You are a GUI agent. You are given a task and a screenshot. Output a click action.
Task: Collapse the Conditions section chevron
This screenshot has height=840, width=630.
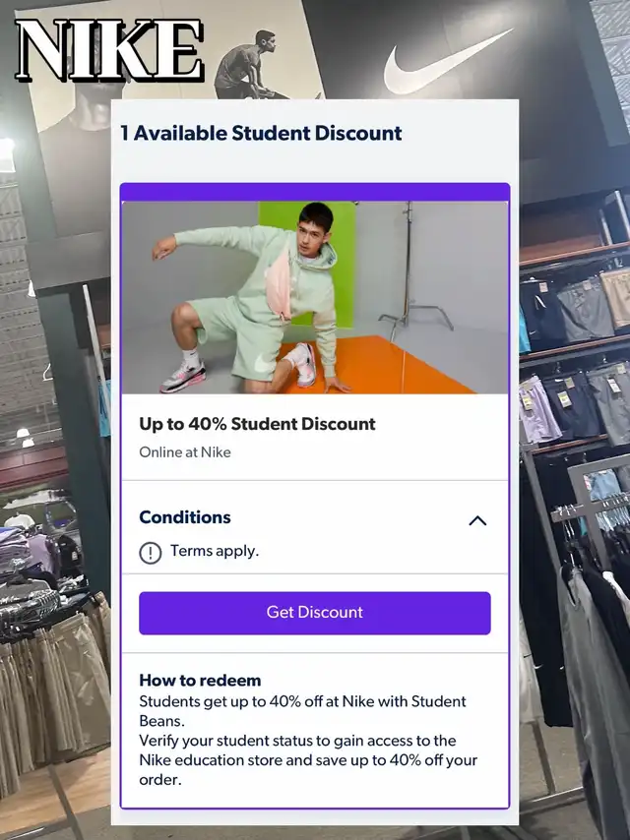click(477, 520)
